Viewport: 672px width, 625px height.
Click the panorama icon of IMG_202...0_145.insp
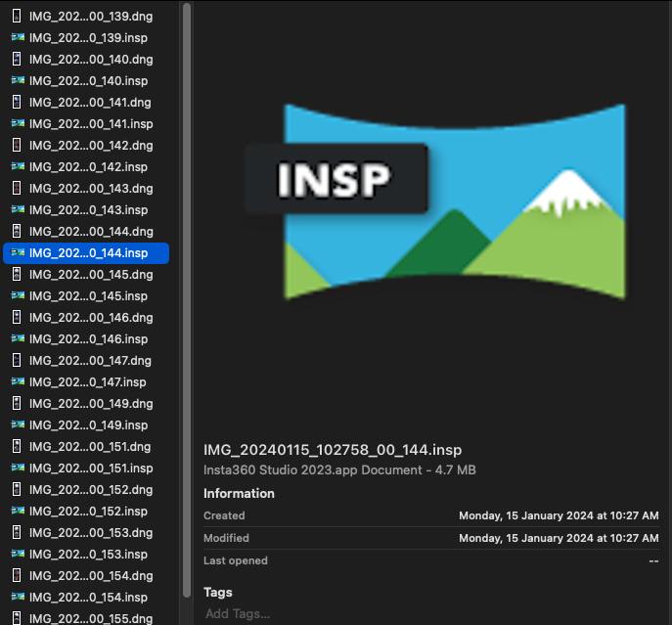coord(18,295)
